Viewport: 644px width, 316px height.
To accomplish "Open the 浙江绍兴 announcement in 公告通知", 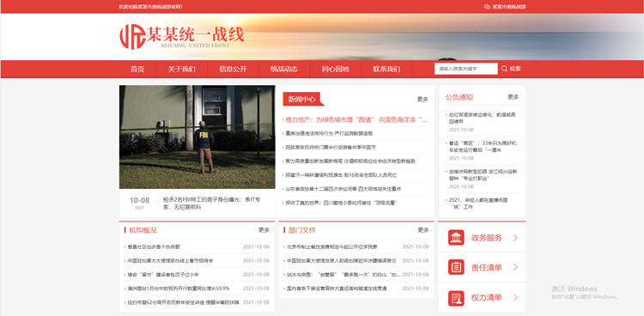I will tap(483, 175).
